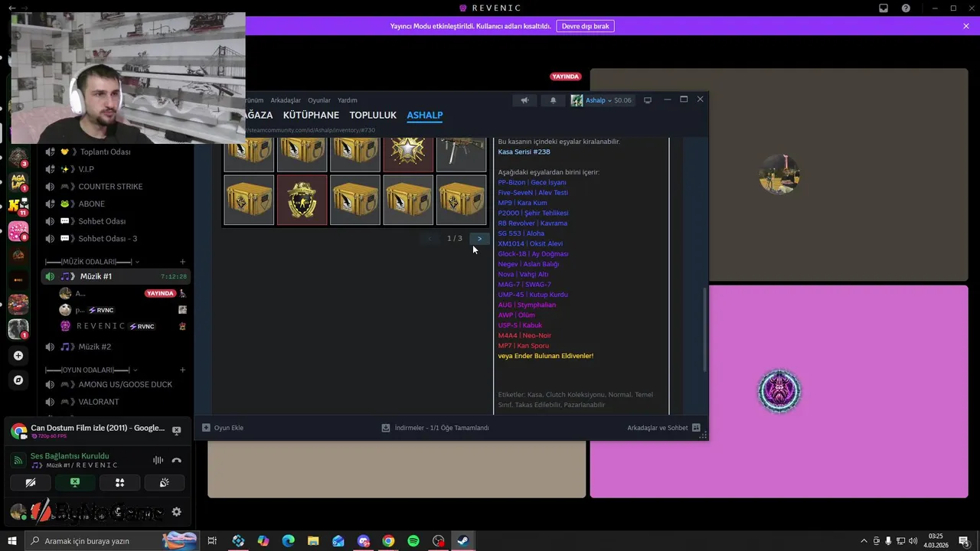Toggle screen share green button
980x551 pixels.
[75, 483]
